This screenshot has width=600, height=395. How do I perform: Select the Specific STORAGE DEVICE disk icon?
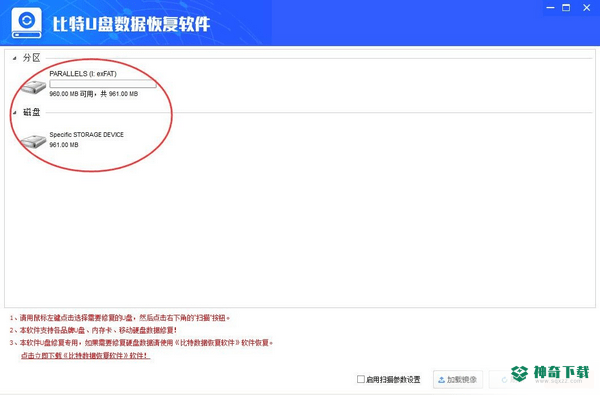point(34,141)
